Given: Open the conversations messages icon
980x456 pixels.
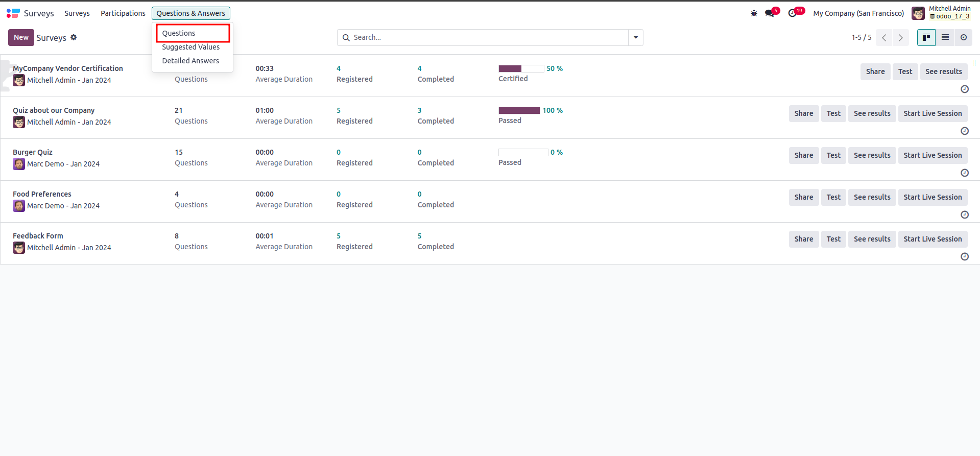Looking at the screenshot, I should [x=770, y=13].
